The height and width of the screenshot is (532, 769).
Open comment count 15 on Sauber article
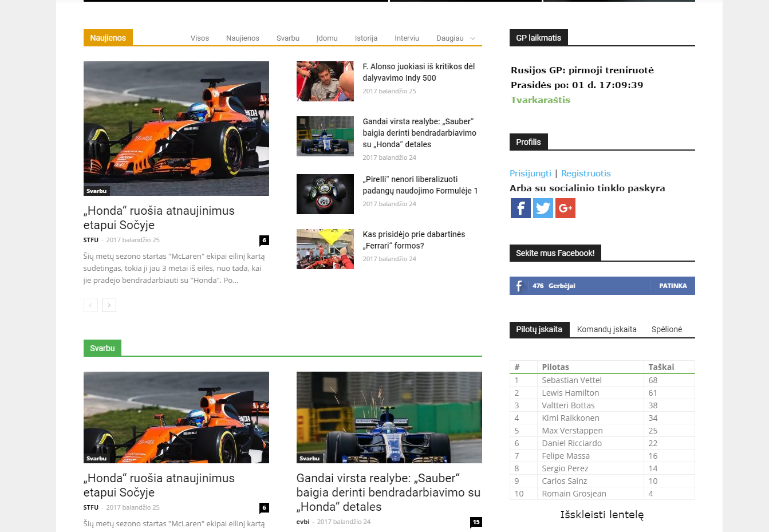(476, 522)
